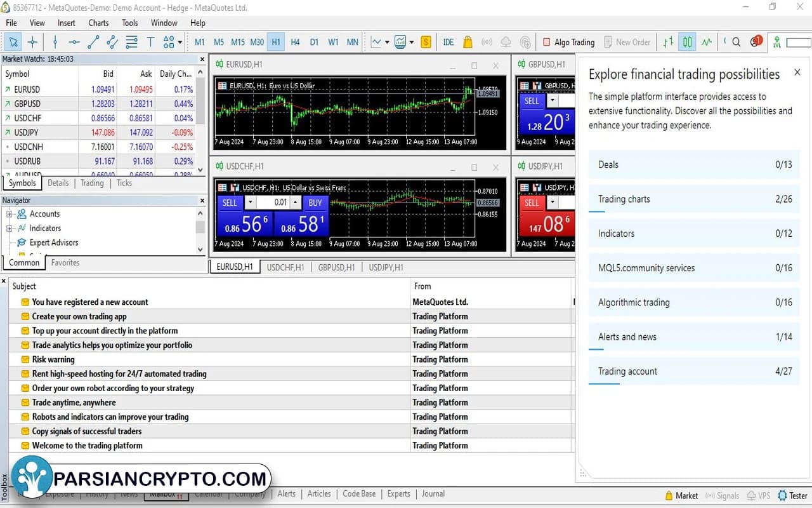Click SELL on USDCHF chart
812x508 pixels.
pyautogui.click(x=230, y=203)
